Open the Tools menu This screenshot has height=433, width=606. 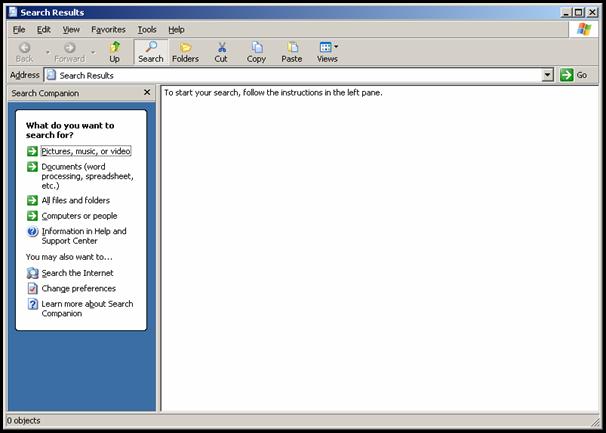pos(147,30)
